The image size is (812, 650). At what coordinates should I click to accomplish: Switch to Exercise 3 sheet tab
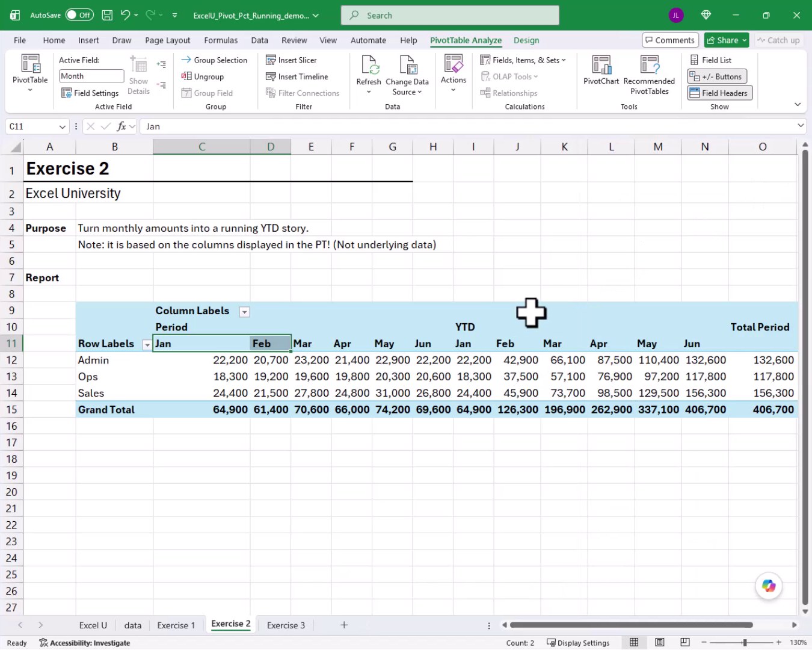click(286, 625)
